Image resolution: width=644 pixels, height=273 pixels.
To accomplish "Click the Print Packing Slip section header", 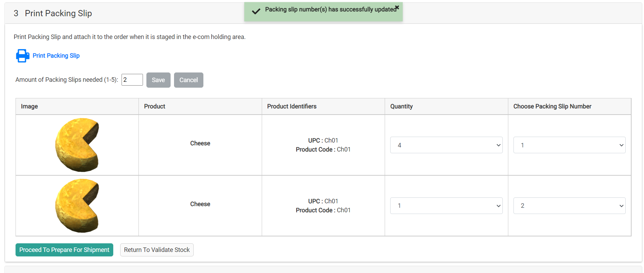I will coord(58,13).
